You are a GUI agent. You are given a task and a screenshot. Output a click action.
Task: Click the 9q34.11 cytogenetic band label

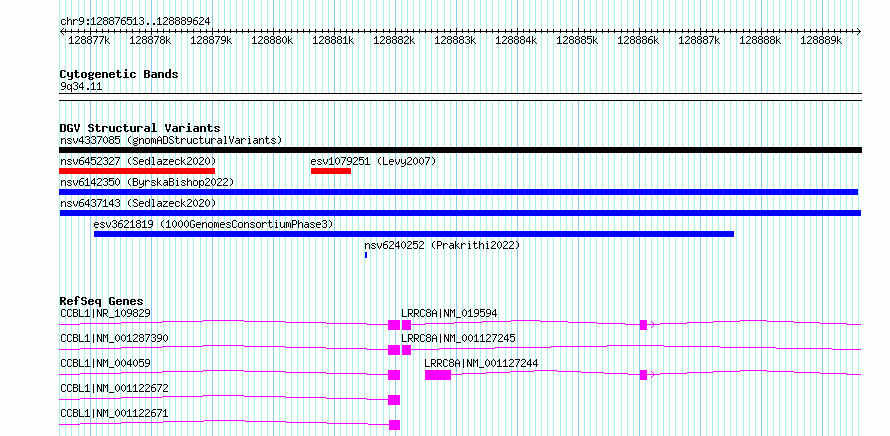coord(81,87)
